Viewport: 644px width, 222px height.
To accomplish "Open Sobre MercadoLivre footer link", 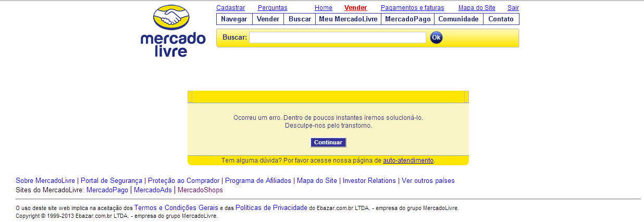I will coord(45,181).
